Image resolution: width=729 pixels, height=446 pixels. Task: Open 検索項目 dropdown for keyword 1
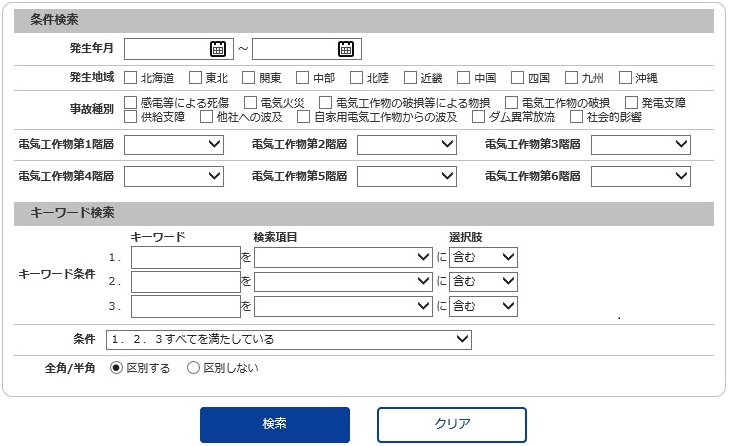[x=344, y=257]
